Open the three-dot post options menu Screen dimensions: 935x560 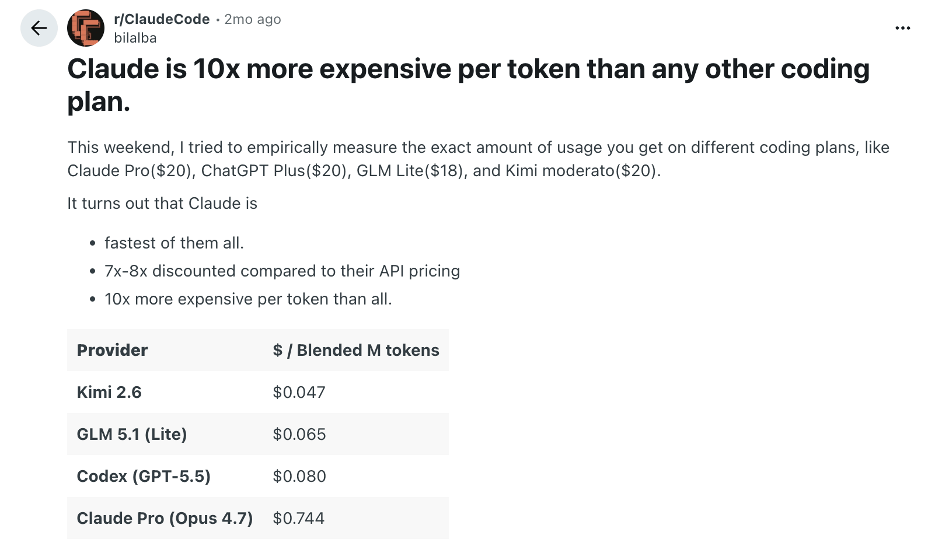(x=902, y=28)
